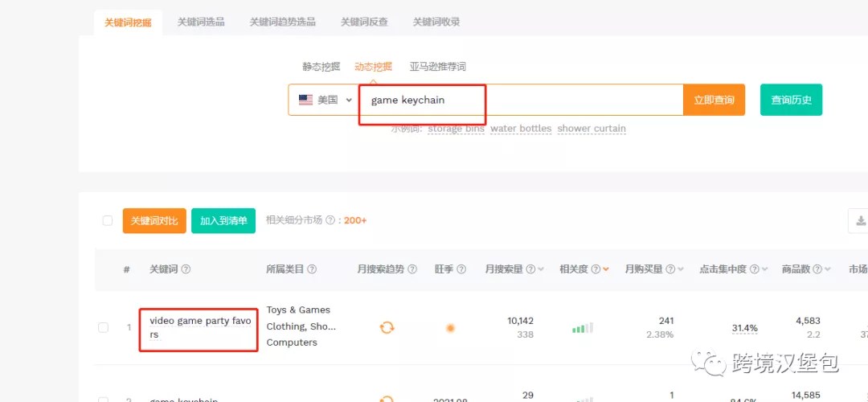Click the download export icon

(860, 221)
